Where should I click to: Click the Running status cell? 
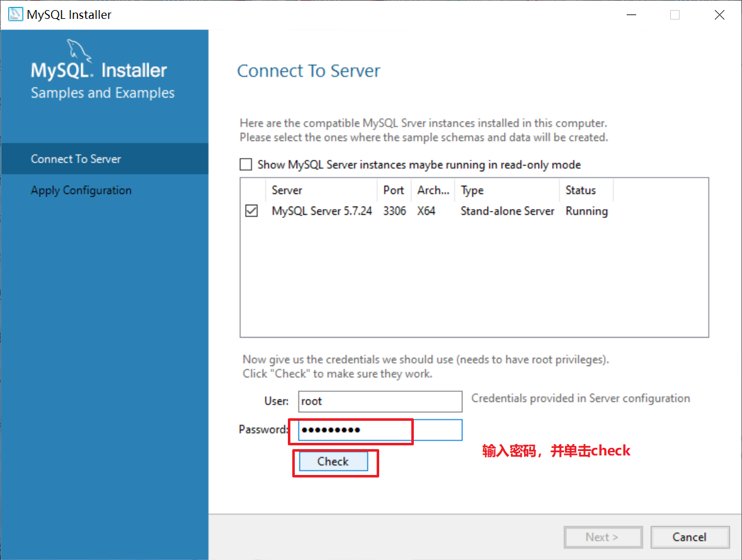point(587,211)
